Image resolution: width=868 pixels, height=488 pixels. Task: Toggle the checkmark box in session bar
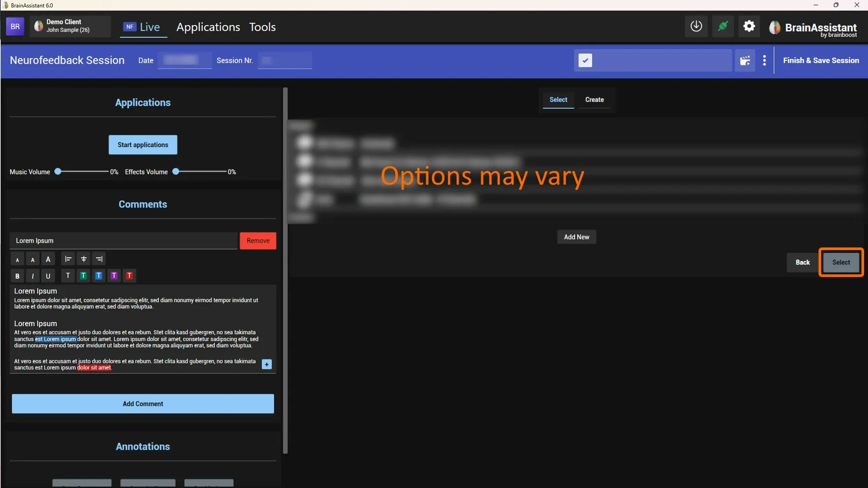pos(585,60)
